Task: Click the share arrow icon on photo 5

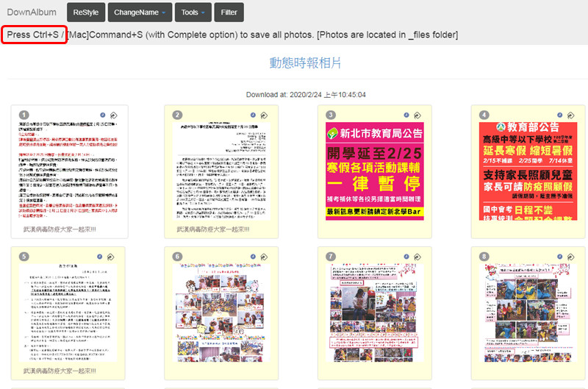Action: 111,257
